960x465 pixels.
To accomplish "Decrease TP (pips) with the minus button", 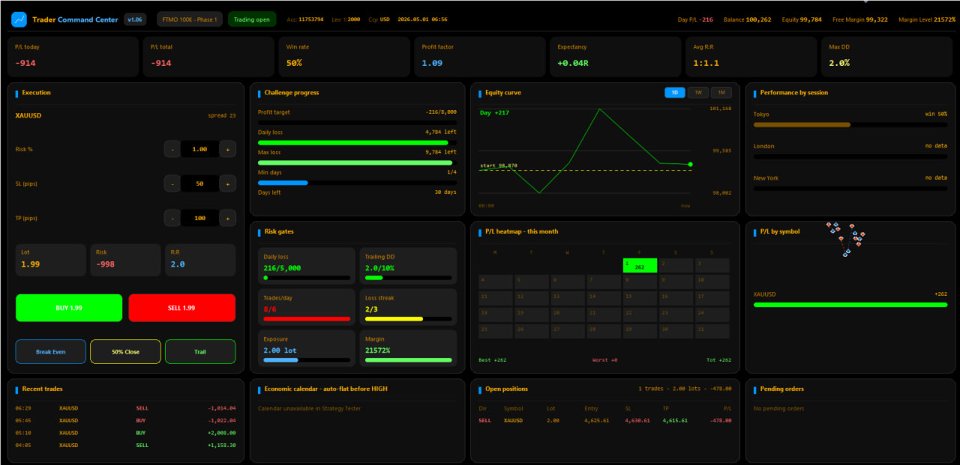I will [x=173, y=218].
